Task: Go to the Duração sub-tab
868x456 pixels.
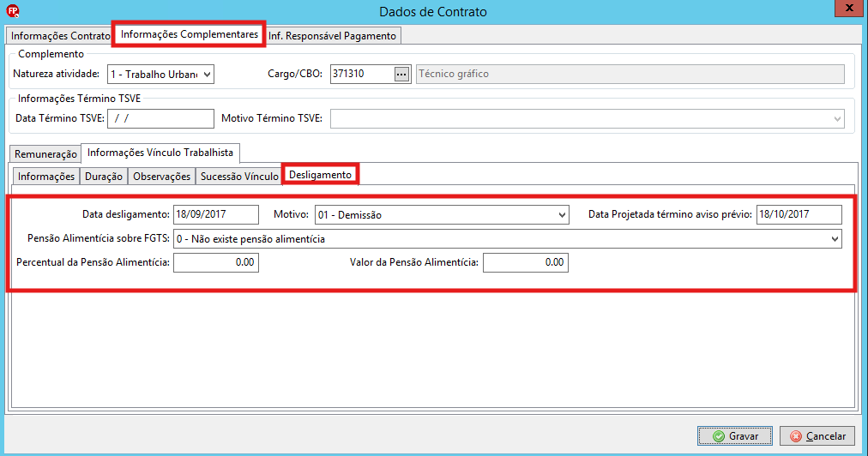Action: click(x=104, y=176)
